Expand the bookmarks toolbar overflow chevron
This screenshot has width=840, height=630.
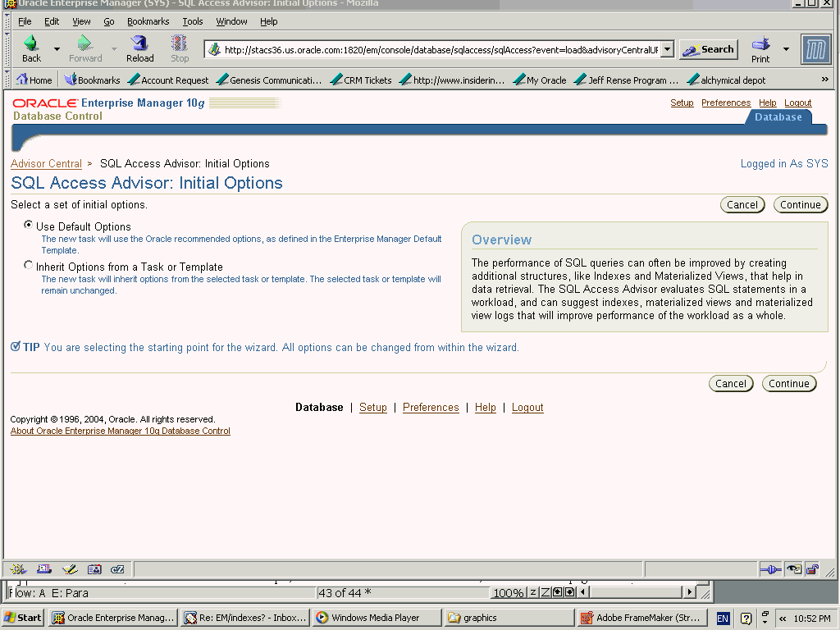pyautogui.click(x=824, y=80)
